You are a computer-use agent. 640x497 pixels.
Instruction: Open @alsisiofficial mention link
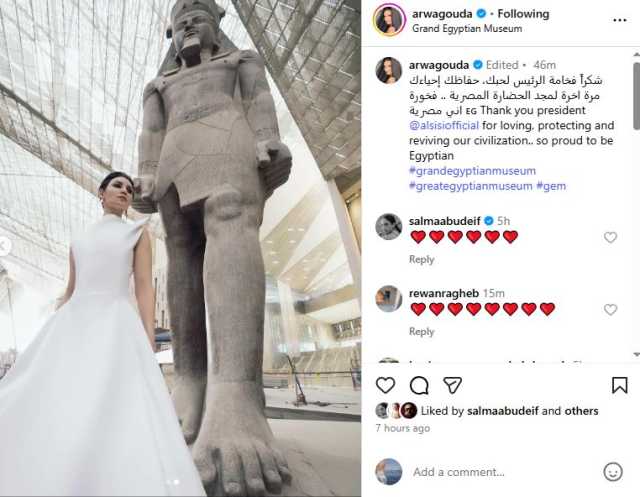click(x=444, y=125)
